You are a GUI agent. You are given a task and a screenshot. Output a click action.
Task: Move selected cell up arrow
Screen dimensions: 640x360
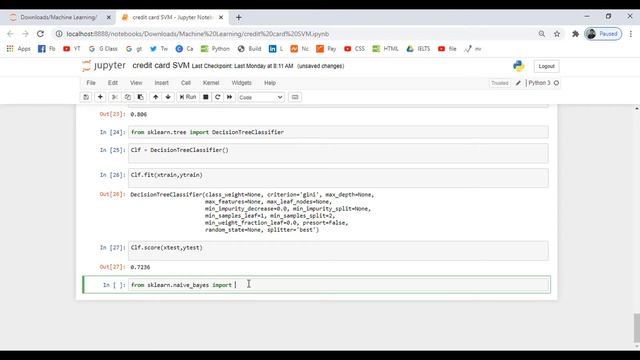(x=156, y=97)
